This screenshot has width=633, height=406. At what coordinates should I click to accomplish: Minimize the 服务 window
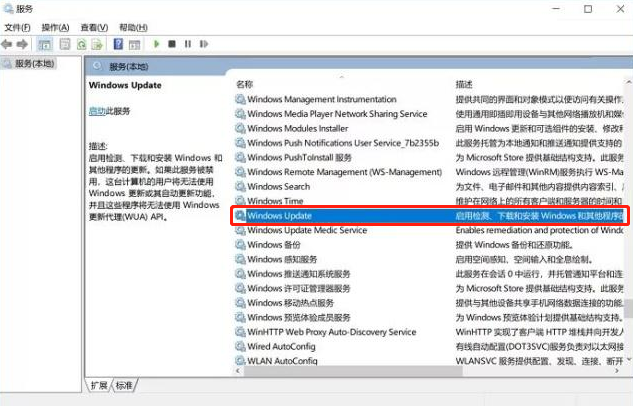pyautogui.click(x=556, y=8)
